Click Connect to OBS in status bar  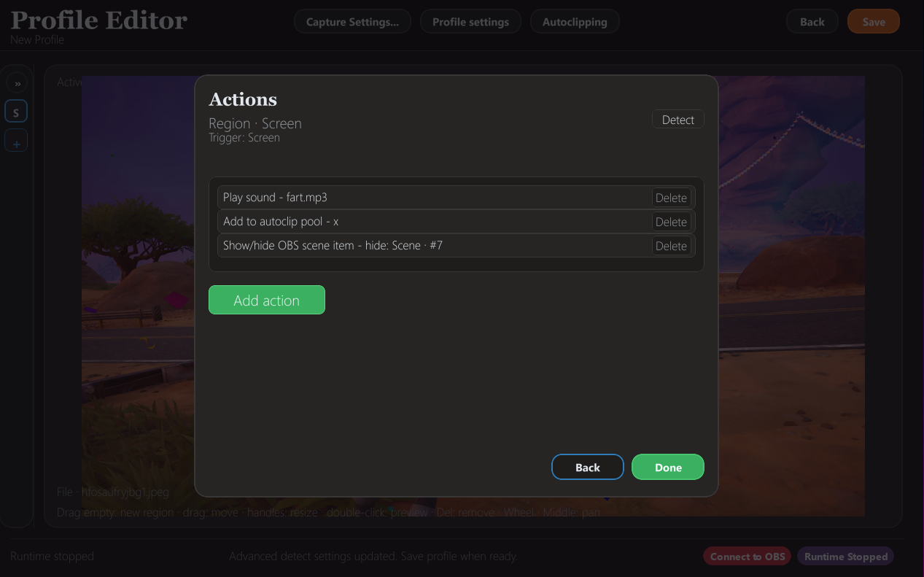click(x=746, y=556)
